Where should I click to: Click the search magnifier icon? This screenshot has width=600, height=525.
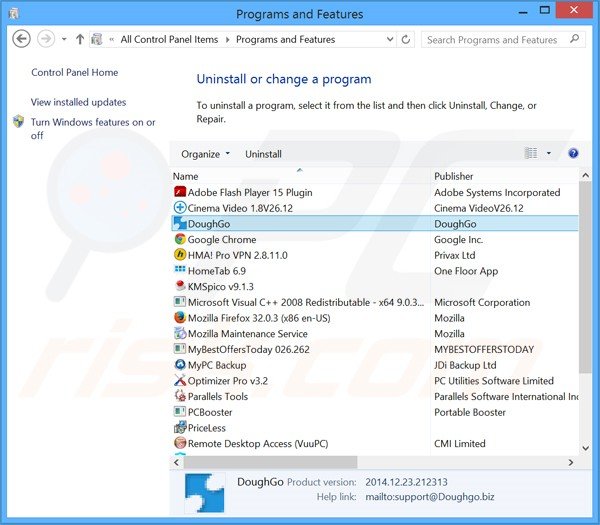pyautogui.click(x=572, y=40)
